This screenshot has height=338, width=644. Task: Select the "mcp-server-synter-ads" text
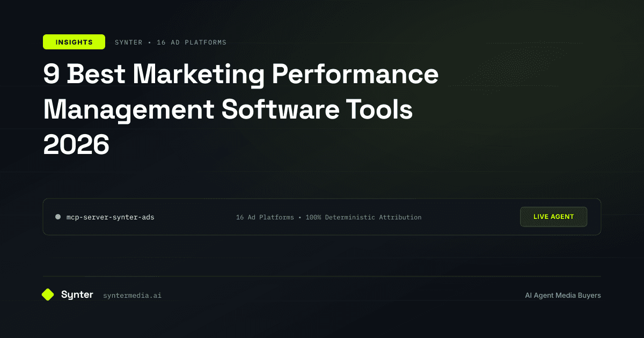click(110, 217)
